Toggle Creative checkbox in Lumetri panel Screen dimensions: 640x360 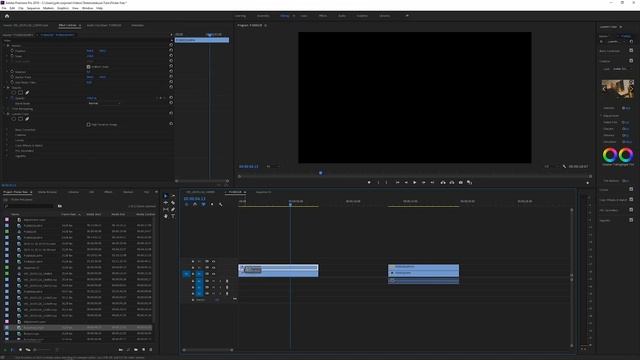point(631,61)
